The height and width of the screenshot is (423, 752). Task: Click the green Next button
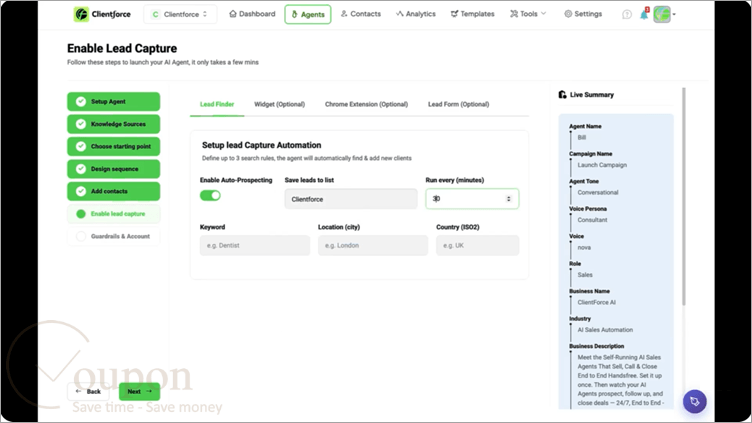tap(140, 391)
